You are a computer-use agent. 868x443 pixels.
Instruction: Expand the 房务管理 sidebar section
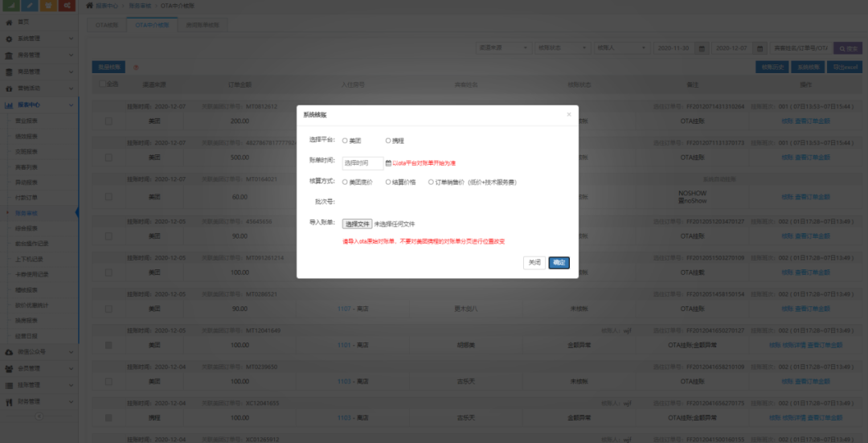point(39,55)
